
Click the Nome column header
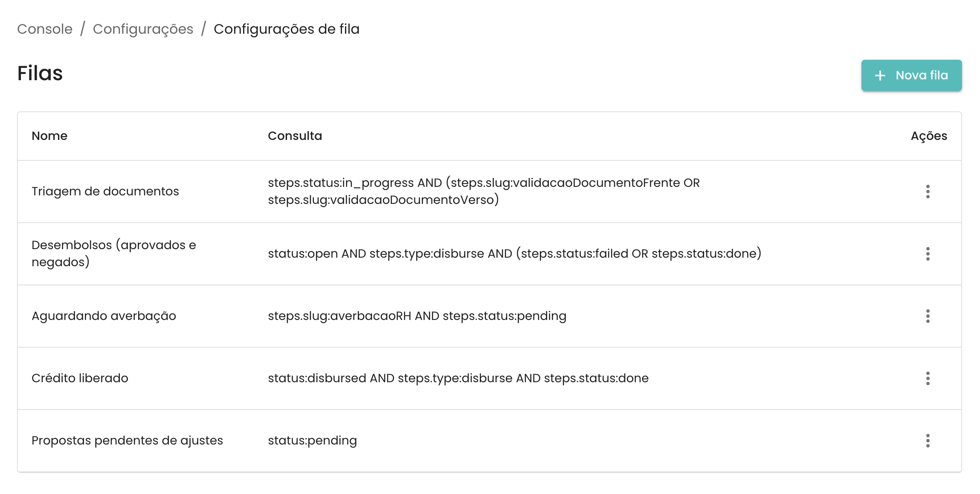pyautogui.click(x=49, y=136)
